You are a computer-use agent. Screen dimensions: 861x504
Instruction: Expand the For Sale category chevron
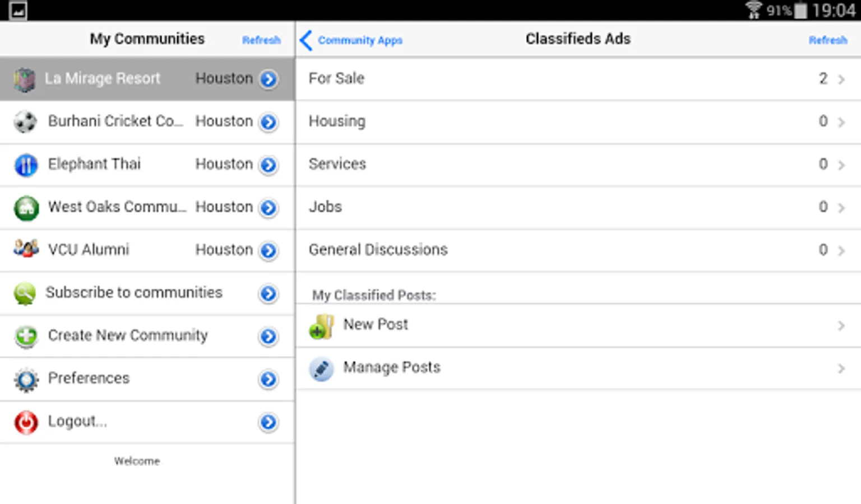click(841, 80)
